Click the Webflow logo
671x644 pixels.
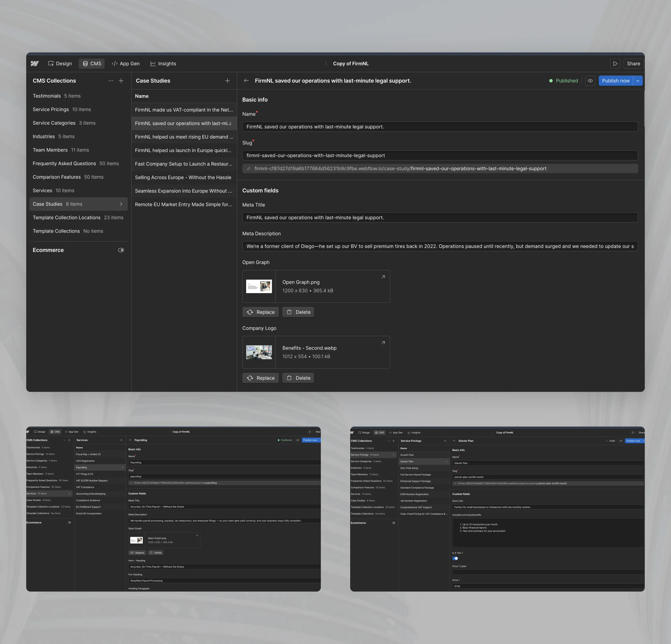click(34, 64)
